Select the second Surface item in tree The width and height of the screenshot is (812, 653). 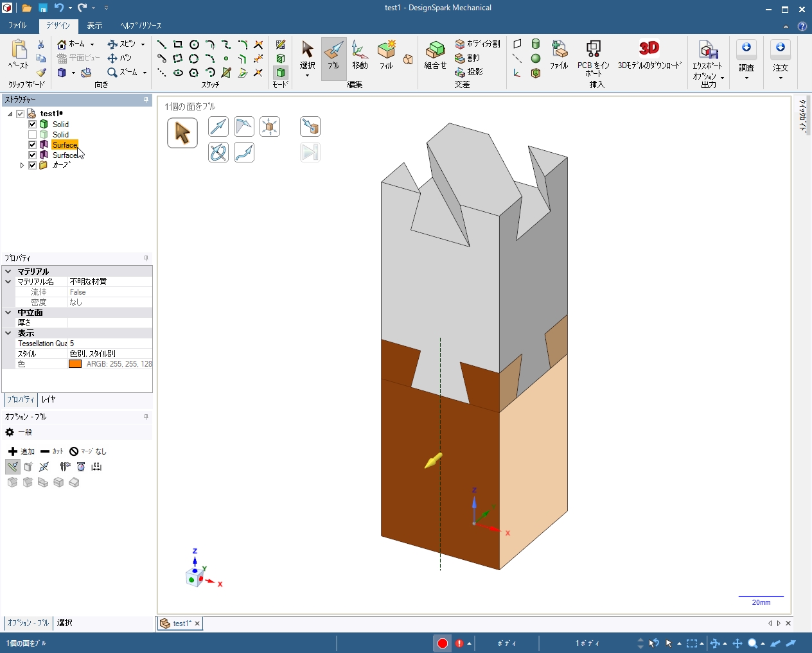(64, 155)
